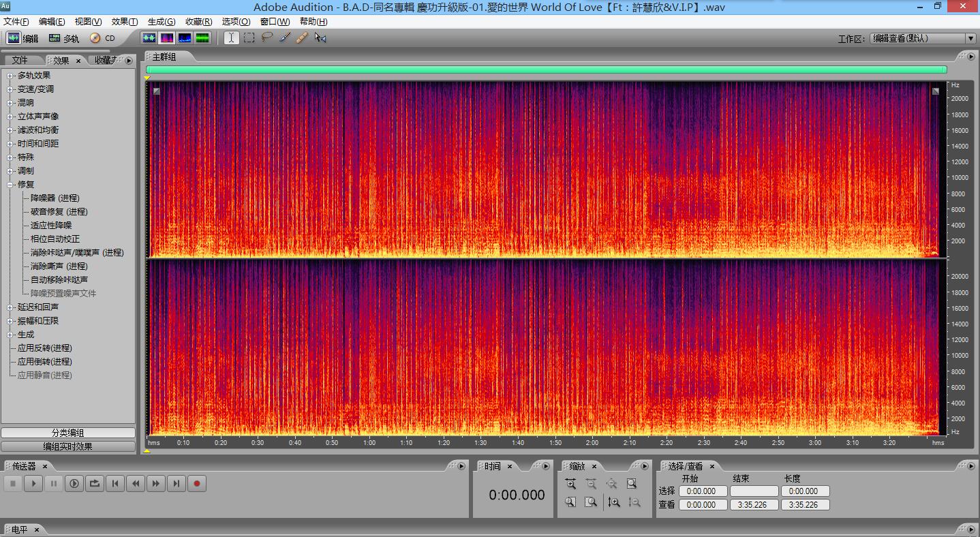Collapse the 修复 effects category
The image size is (980, 537).
pos(11,185)
